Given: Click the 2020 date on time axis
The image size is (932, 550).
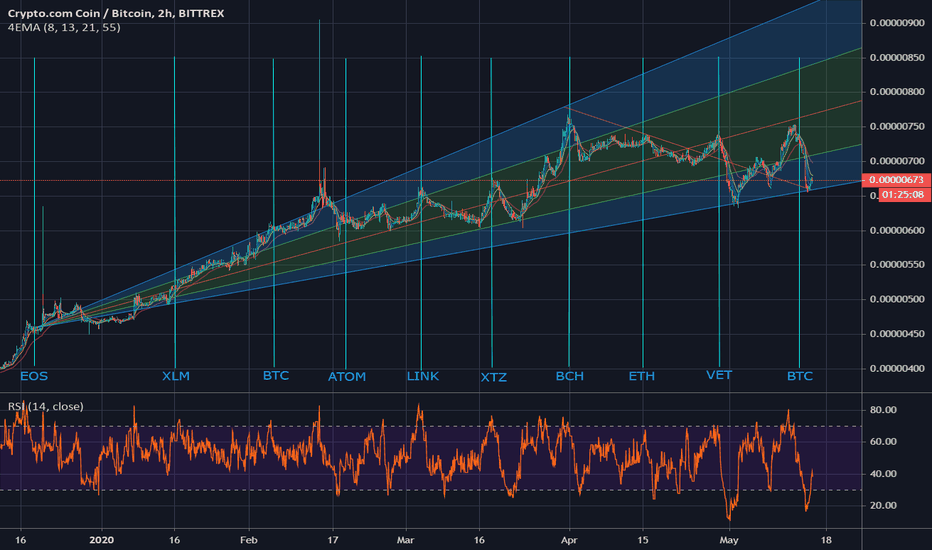Looking at the screenshot, I should click(x=101, y=540).
